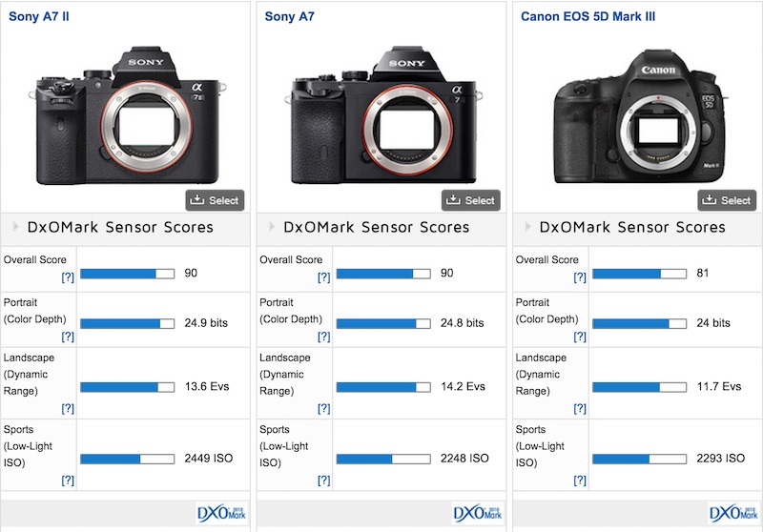This screenshot has width=763, height=532.
Task: Click Select button under Canon 5D Mark III
Action: (727, 200)
